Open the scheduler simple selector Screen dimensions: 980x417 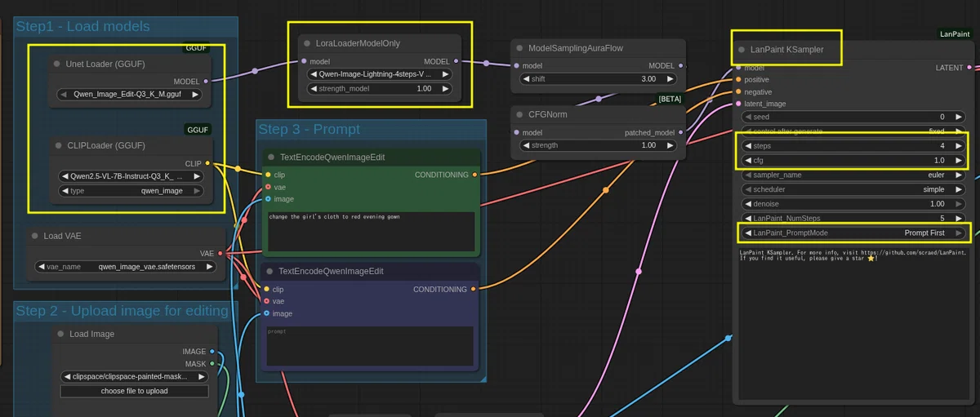[853, 189]
